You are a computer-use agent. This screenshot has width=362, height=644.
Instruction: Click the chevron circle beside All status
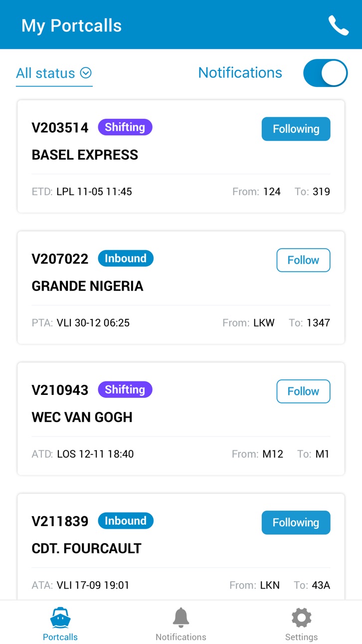click(86, 73)
